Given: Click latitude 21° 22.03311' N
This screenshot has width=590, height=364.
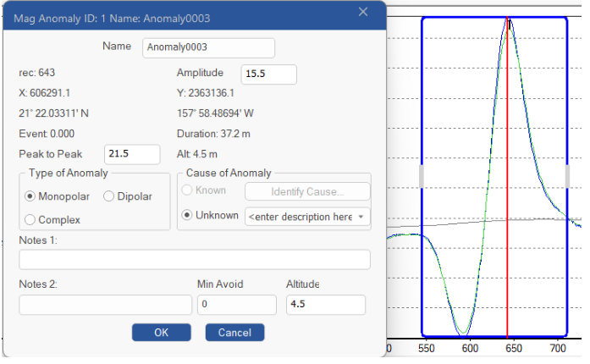Looking at the screenshot, I should click(x=54, y=113).
